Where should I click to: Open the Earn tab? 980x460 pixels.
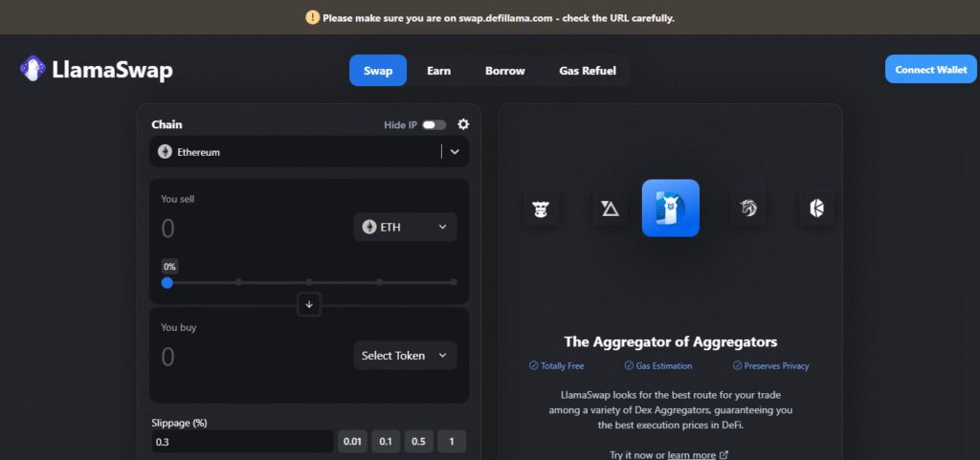coord(438,71)
